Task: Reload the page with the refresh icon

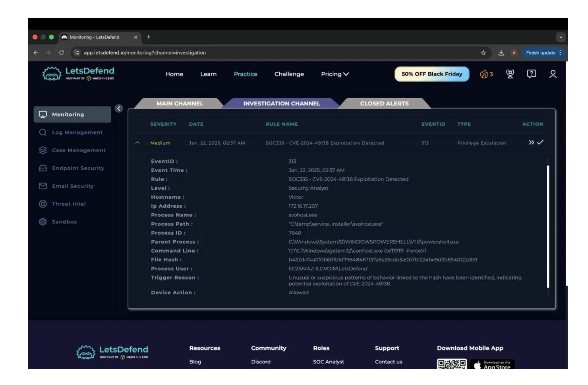Action: [62, 52]
